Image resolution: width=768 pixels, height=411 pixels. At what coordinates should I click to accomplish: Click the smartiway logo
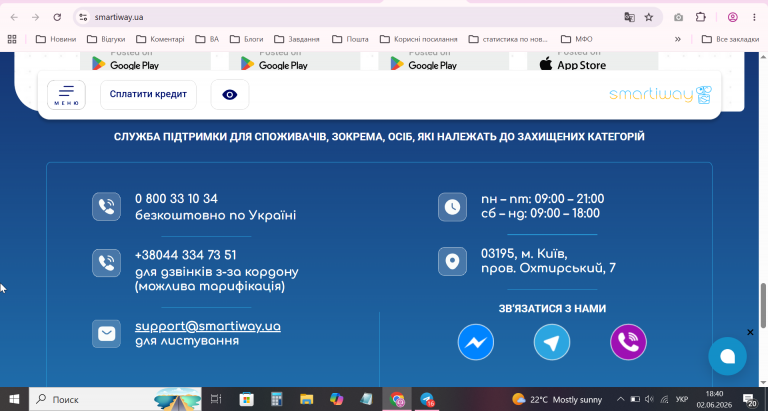point(660,95)
